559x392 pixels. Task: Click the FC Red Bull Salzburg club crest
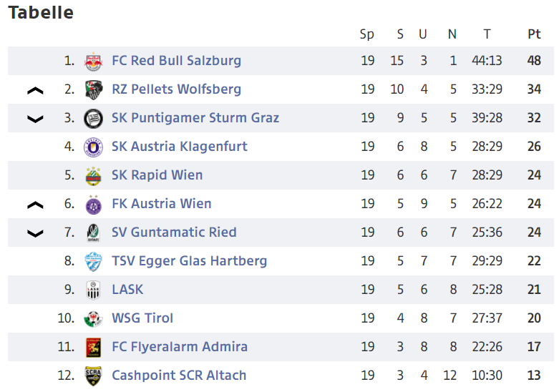[93, 61]
